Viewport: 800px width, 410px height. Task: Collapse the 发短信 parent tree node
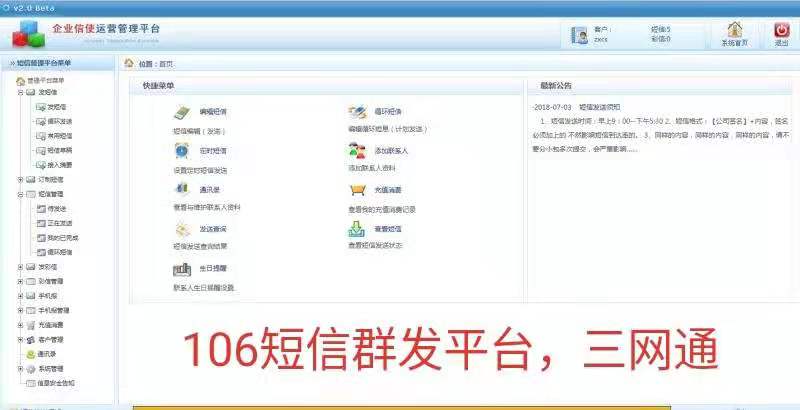[20, 92]
